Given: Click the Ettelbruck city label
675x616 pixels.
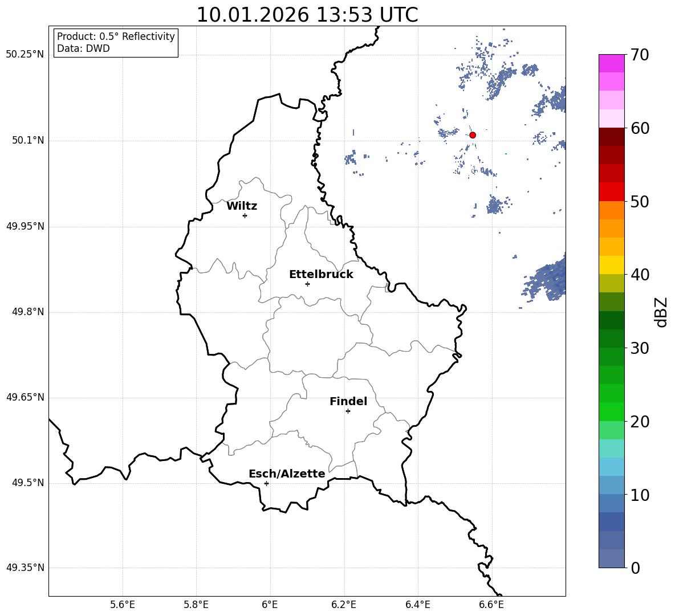Looking at the screenshot, I should 321,275.
